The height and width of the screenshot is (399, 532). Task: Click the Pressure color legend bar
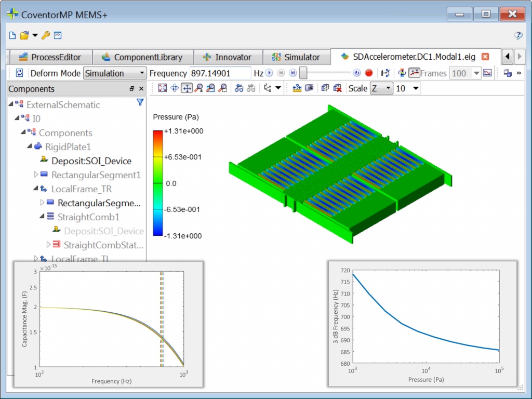[x=158, y=183]
